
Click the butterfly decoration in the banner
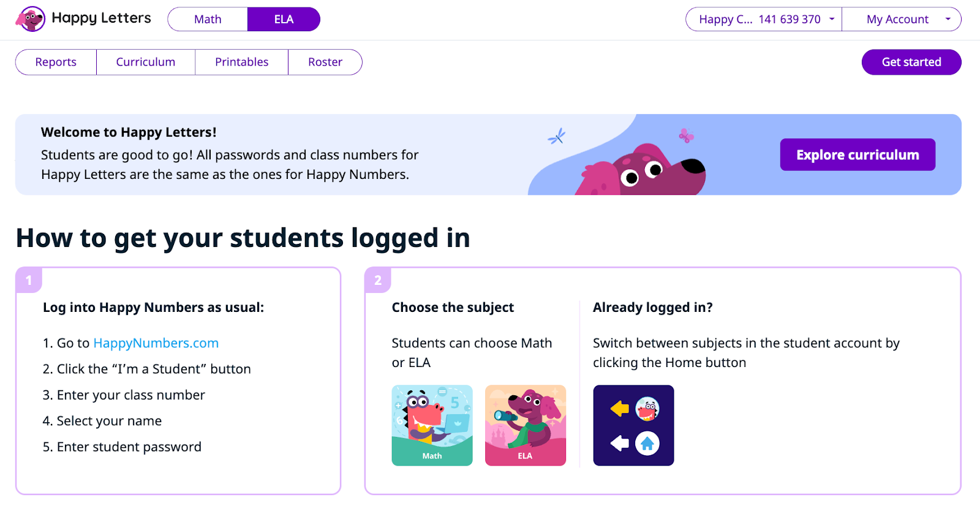click(686, 135)
